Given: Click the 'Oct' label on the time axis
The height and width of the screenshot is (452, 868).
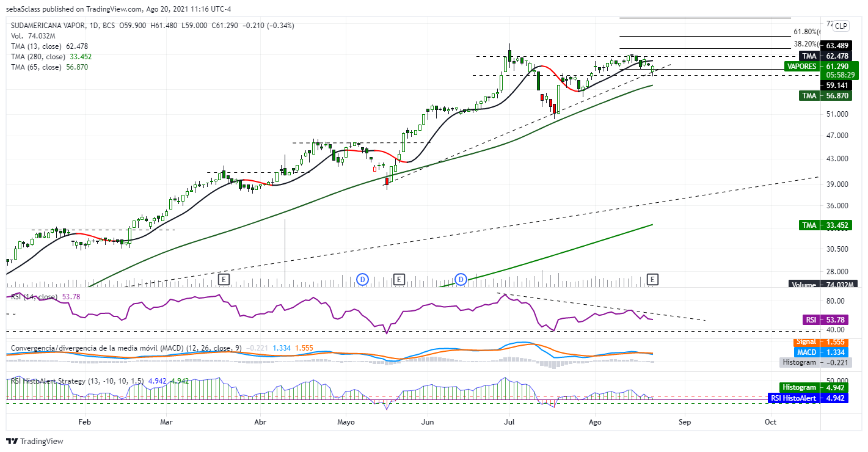Looking at the screenshot, I should pos(770,421).
